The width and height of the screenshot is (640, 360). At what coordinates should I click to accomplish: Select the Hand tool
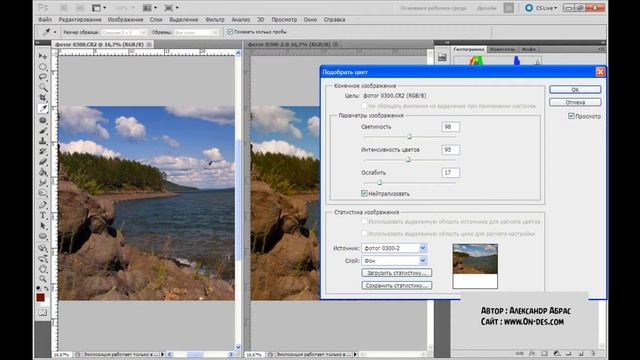[x=42, y=269]
